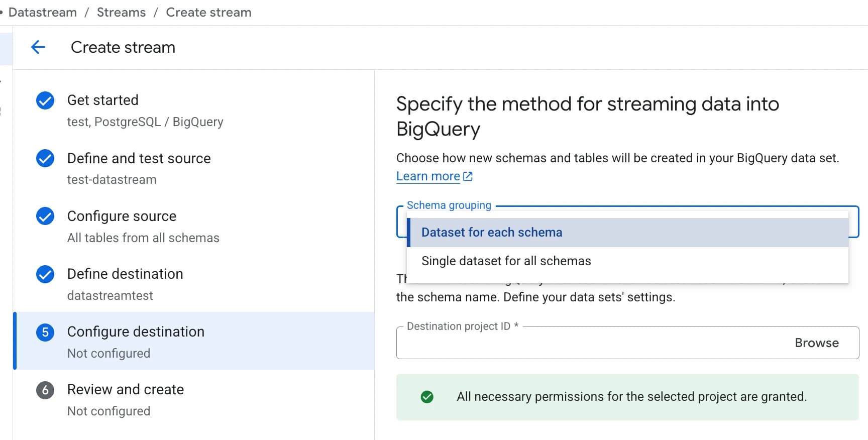This screenshot has height=440, width=868.
Task: Click the step 6 Review and create circle icon
Action: 45,390
